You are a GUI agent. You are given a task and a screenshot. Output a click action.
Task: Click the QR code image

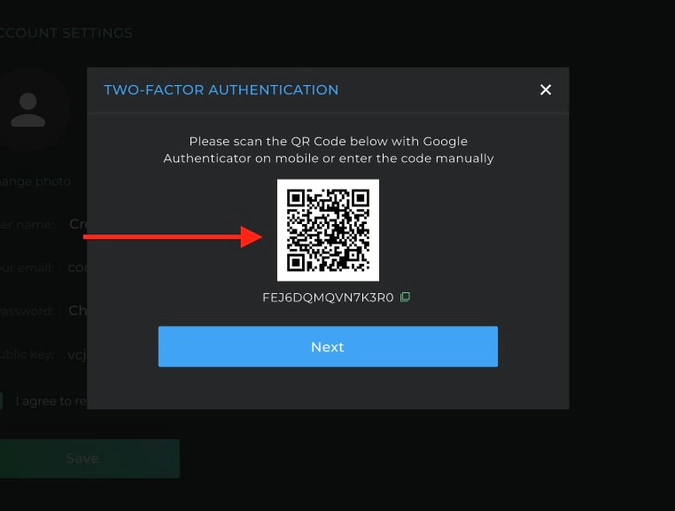point(328,230)
